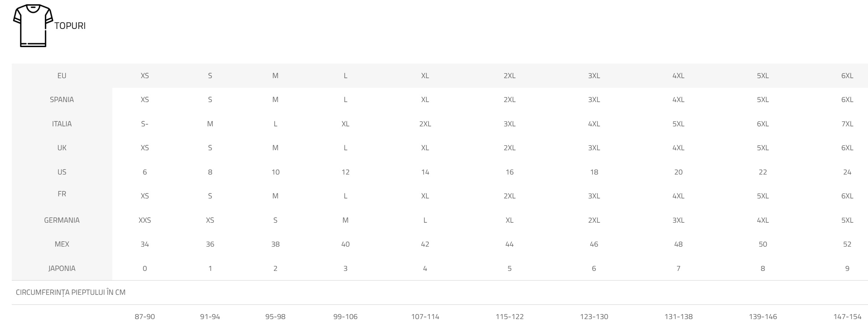Click Japonia size 9 cell

847,268
